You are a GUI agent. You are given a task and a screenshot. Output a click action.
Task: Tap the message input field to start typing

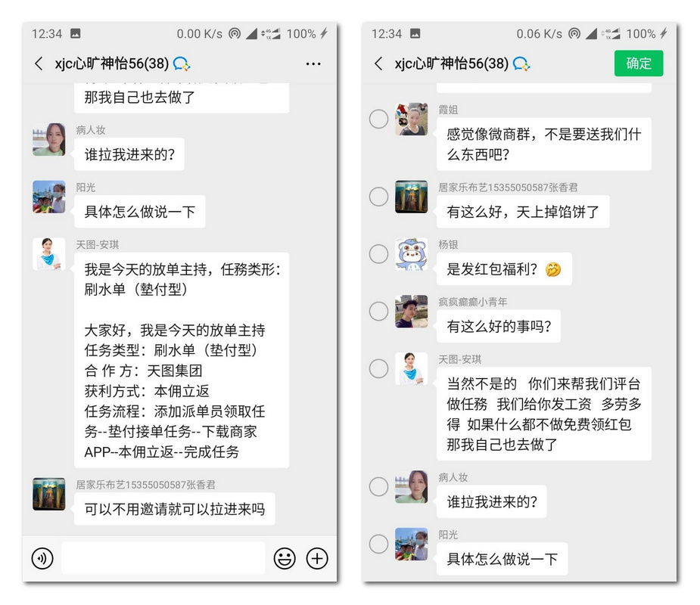[163, 558]
